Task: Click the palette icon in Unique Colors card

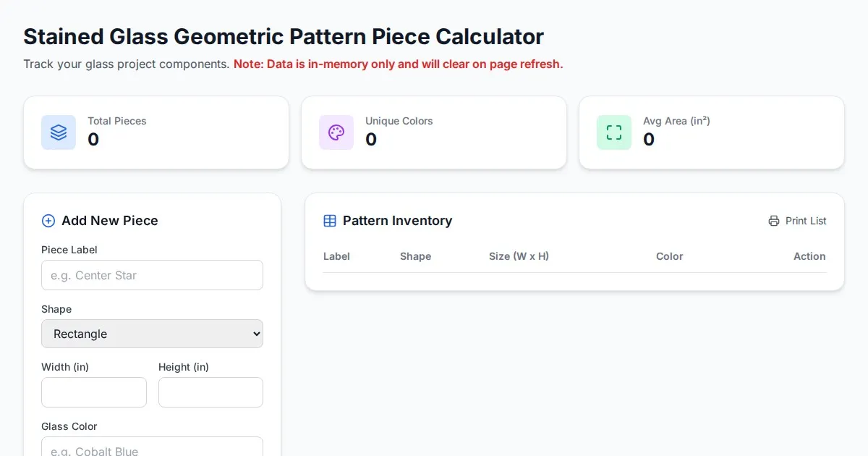Action: click(336, 132)
